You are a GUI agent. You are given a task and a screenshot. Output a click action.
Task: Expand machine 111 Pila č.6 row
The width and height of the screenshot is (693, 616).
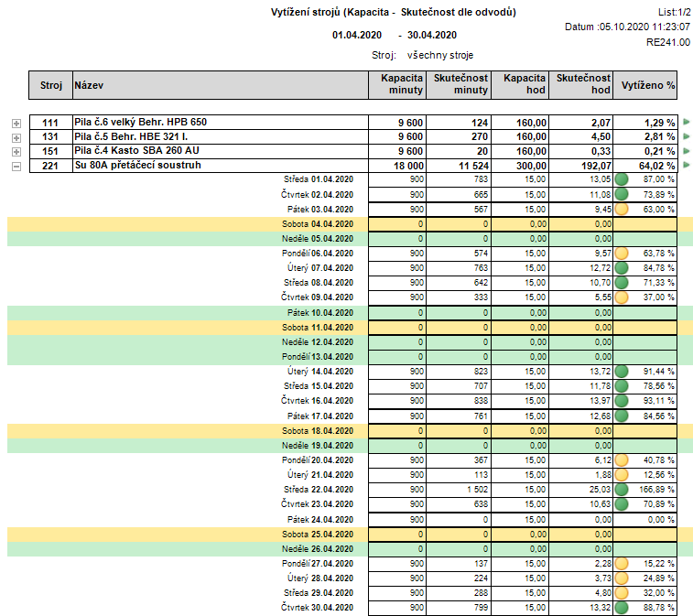point(16,123)
